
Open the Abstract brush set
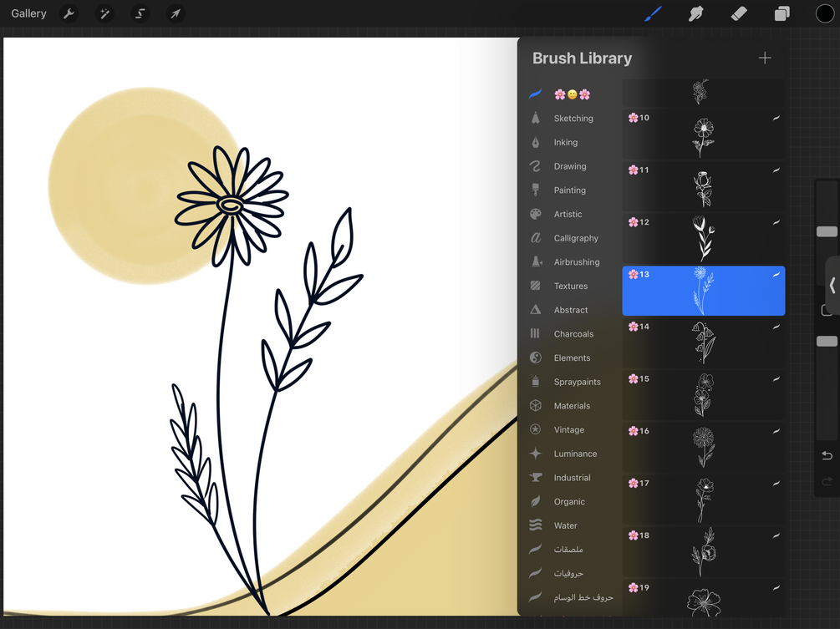tap(571, 310)
